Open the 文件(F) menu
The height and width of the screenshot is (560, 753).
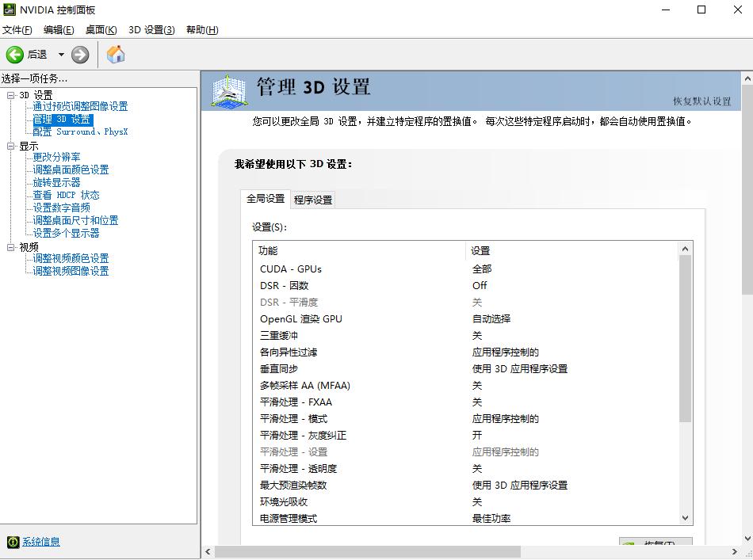coord(18,29)
